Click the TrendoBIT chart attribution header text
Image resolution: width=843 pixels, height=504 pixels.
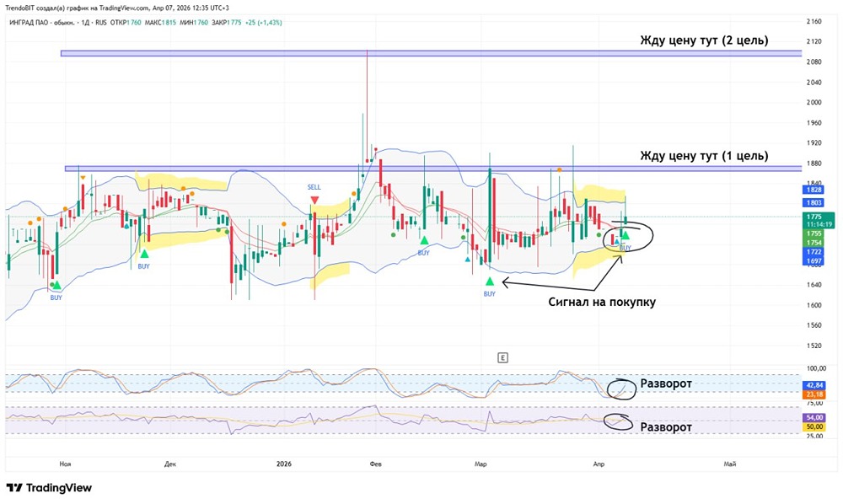click(x=119, y=8)
